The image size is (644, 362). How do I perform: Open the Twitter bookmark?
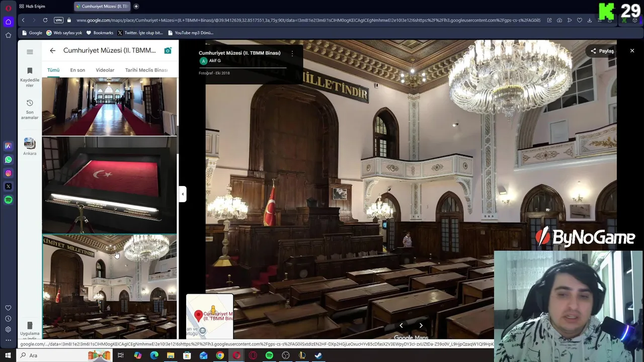coord(140,33)
